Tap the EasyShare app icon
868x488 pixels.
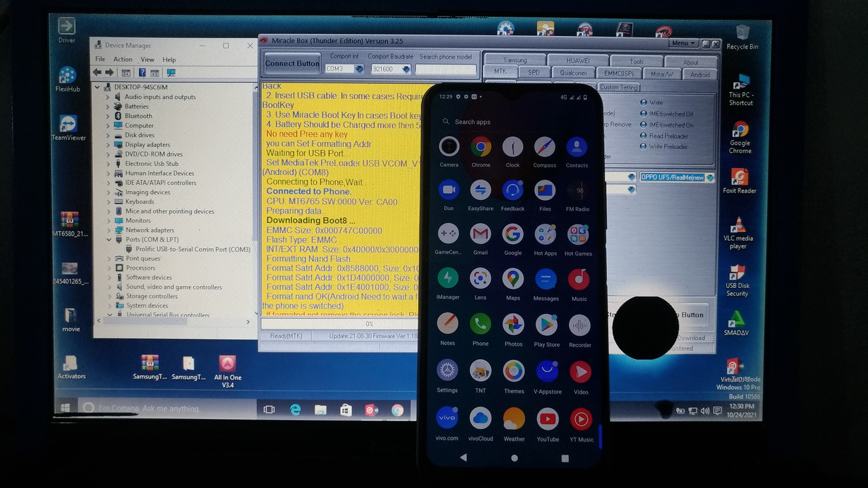click(481, 190)
